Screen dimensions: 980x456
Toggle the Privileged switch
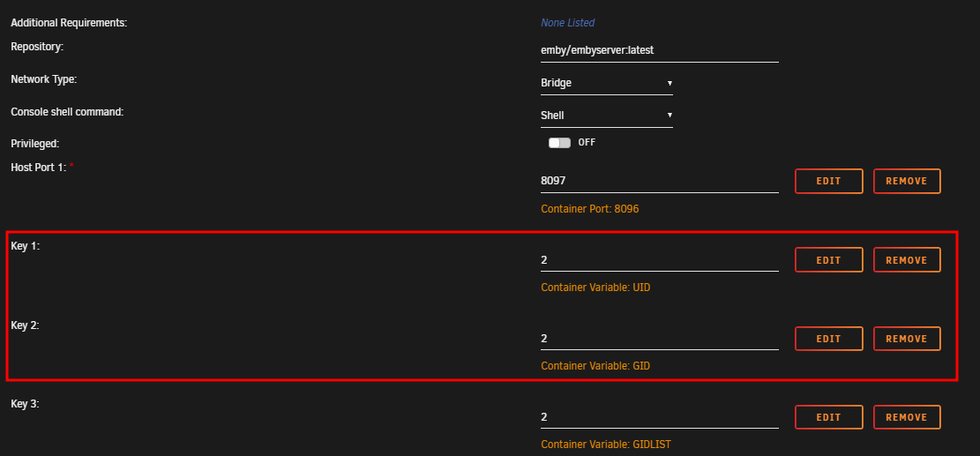click(559, 143)
